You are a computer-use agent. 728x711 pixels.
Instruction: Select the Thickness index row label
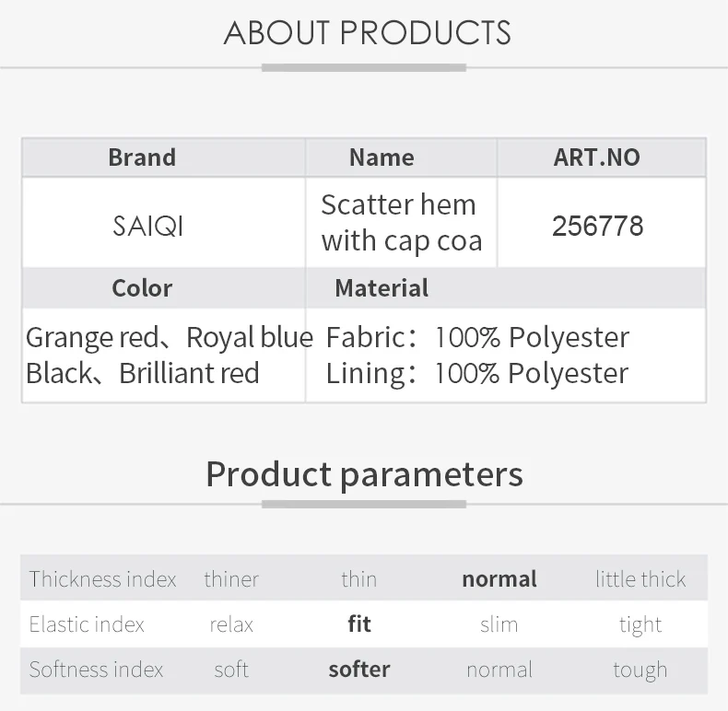click(102, 578)
